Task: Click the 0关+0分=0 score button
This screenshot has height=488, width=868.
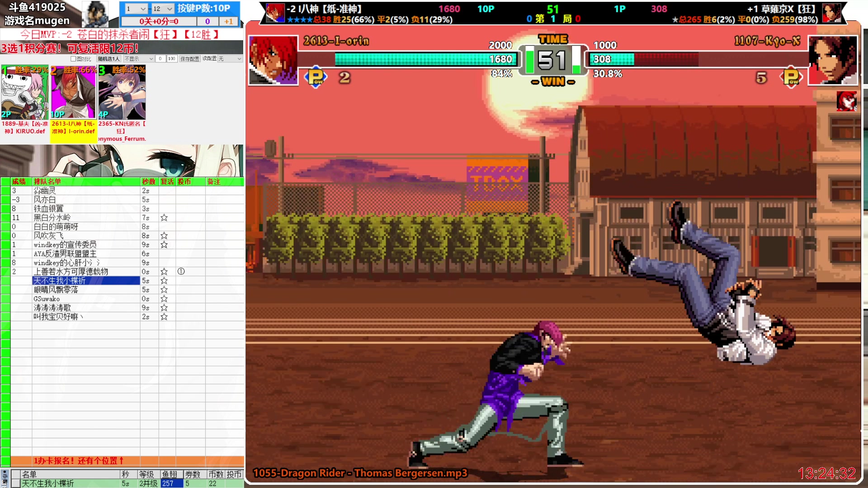Action: tap(159, 21)
